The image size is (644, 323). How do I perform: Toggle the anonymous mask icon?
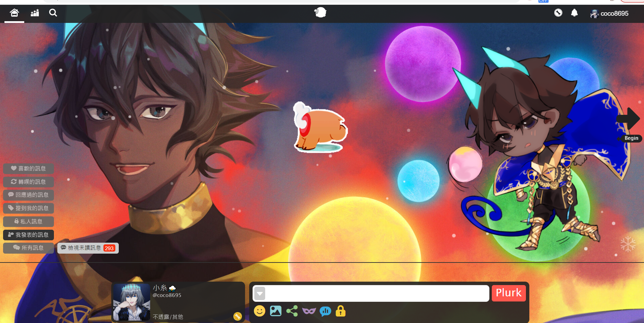point(309,311)
